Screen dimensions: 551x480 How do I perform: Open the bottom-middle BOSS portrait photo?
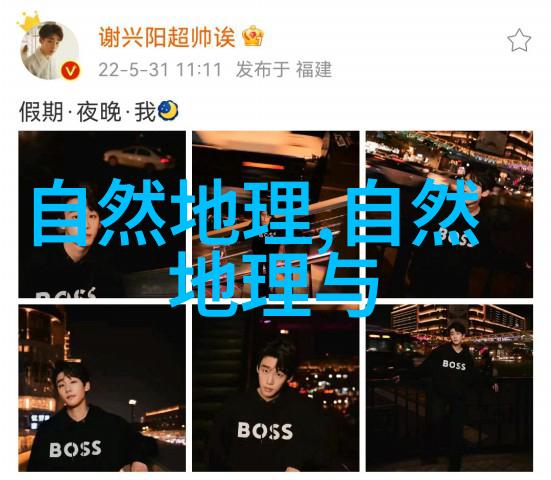tap(276, 388)
